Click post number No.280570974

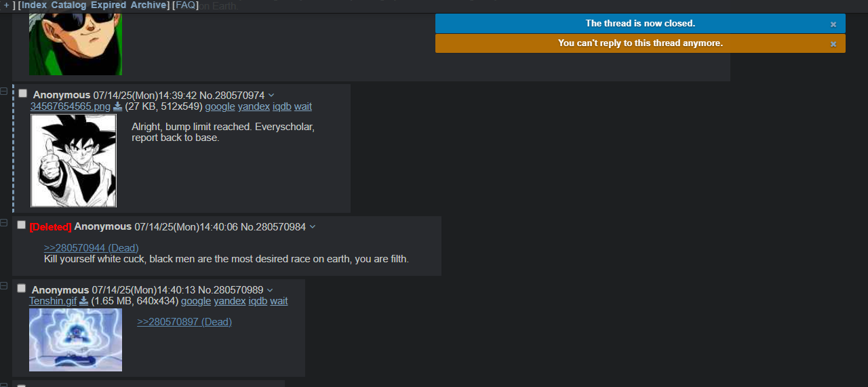pyautogui.click(x=232, y=95)
